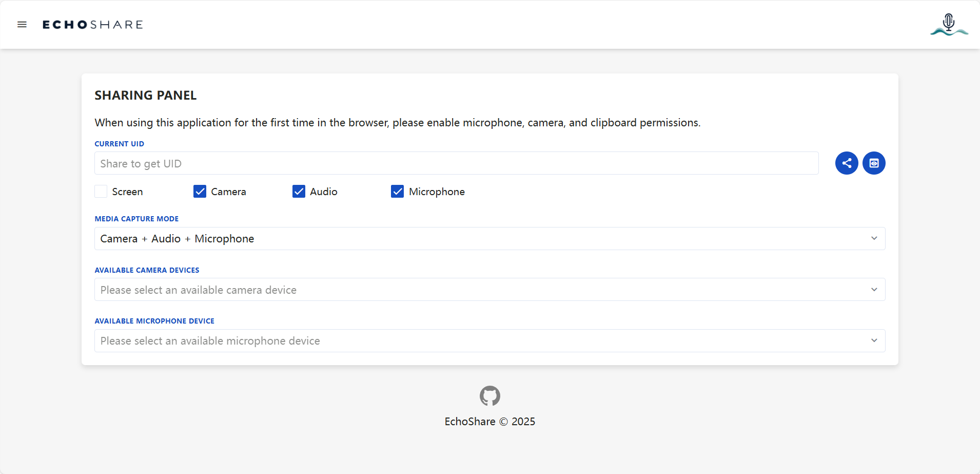Enable the Screen checkbox

click(x=101, y=192)
